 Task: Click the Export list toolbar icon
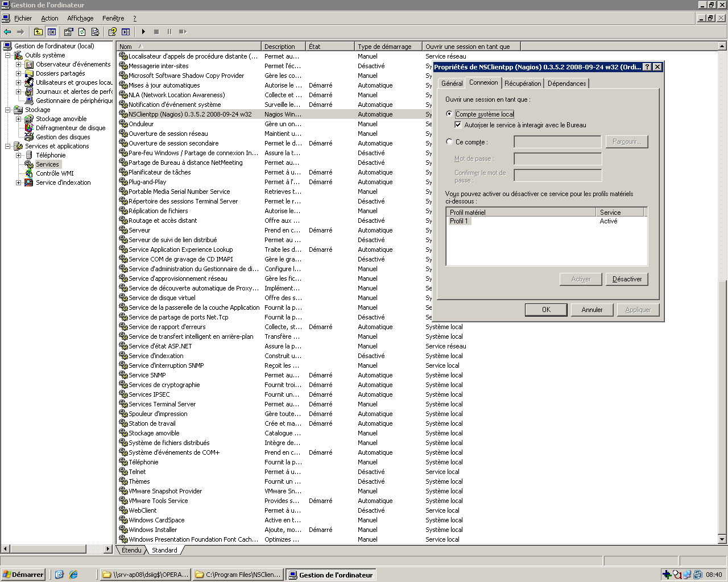coord(95,32)
